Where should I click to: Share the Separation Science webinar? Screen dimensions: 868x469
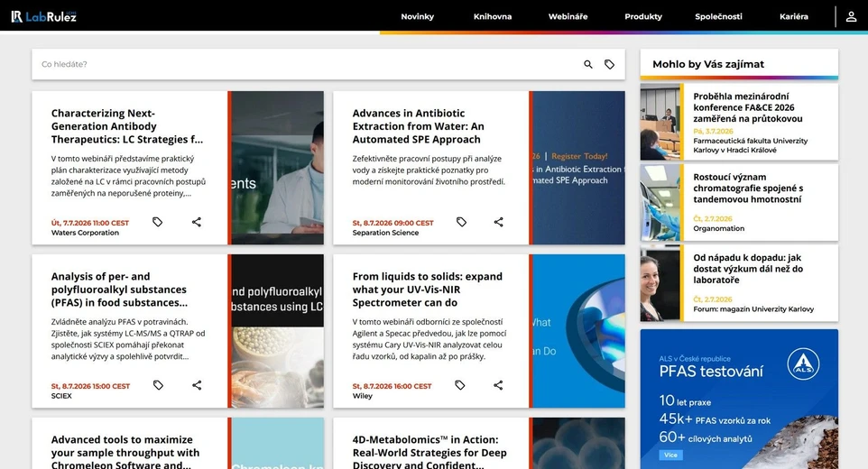click(x=499, y=222)
